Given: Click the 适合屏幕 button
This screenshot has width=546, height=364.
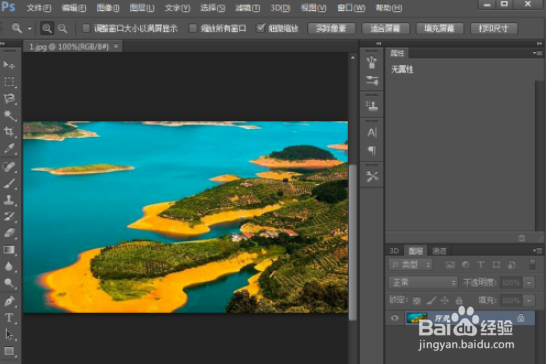Looking at the screenshot, I should [385, 28].
